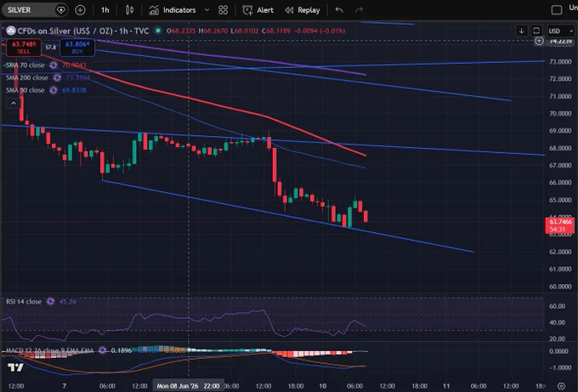Open chart settings gear at bottom right
This screenshot has width=578, height=392.
(561, 386)
